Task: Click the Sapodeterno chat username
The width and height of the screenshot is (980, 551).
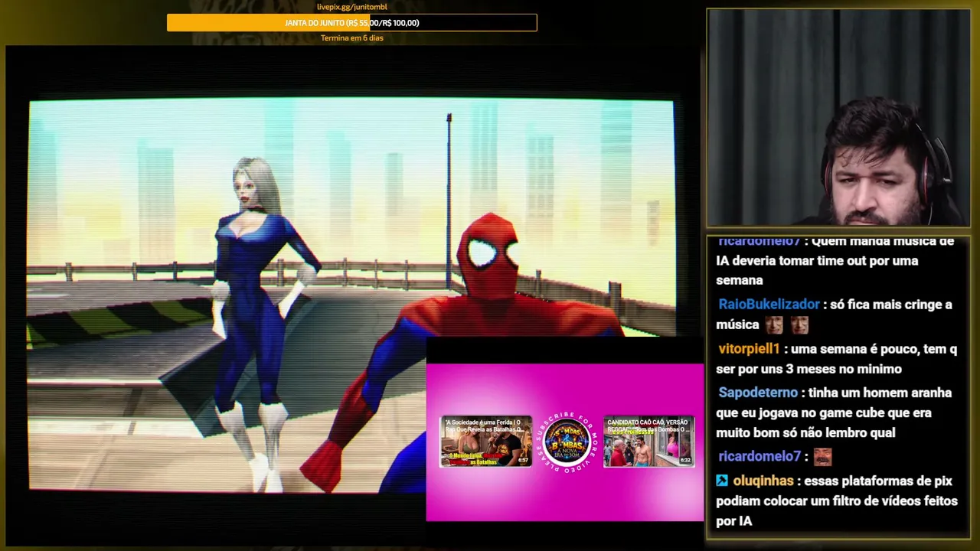Action: click(758, 393)
